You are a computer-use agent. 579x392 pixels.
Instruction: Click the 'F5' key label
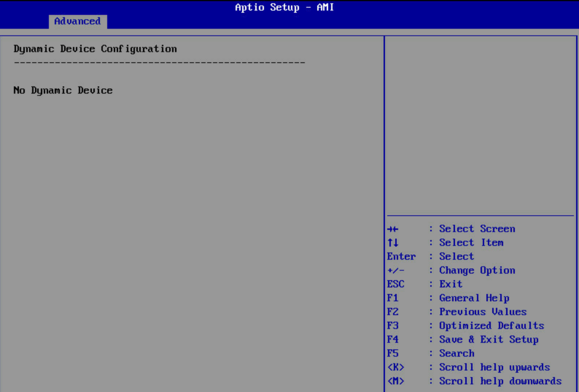coord(393,353)
